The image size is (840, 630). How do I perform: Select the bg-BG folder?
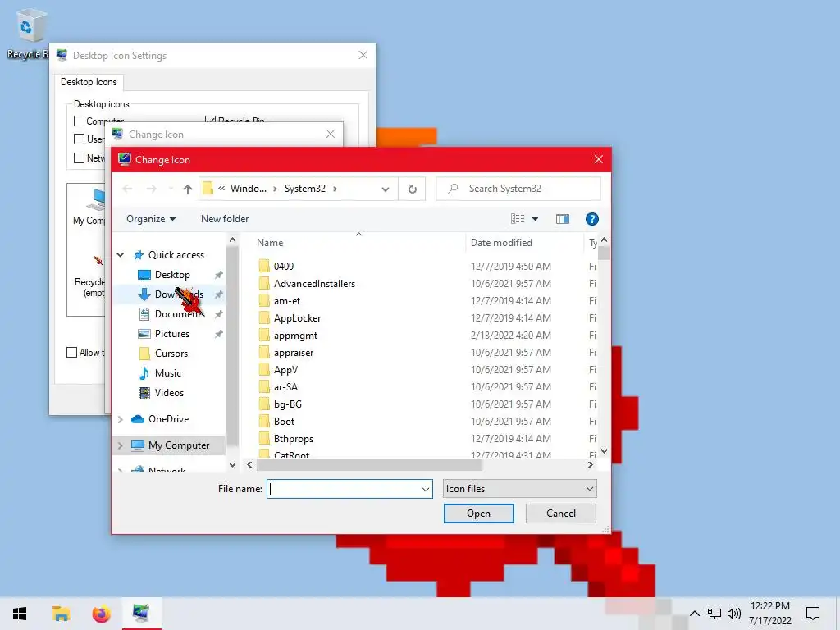(288, 404)
